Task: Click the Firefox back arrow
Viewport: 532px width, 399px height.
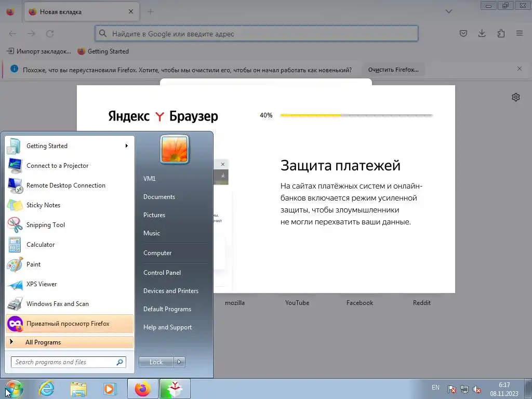Action: [12, 34]
